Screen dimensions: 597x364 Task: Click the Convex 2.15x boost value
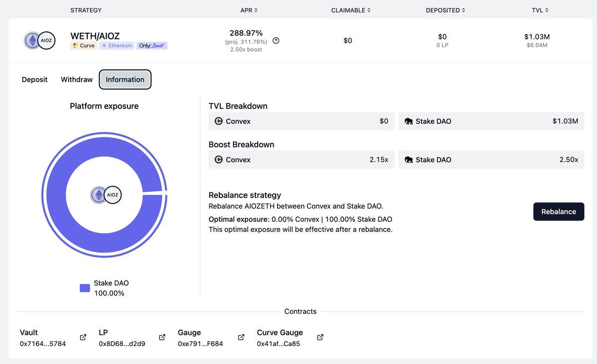pyautogui.click(x=379, y=160)
